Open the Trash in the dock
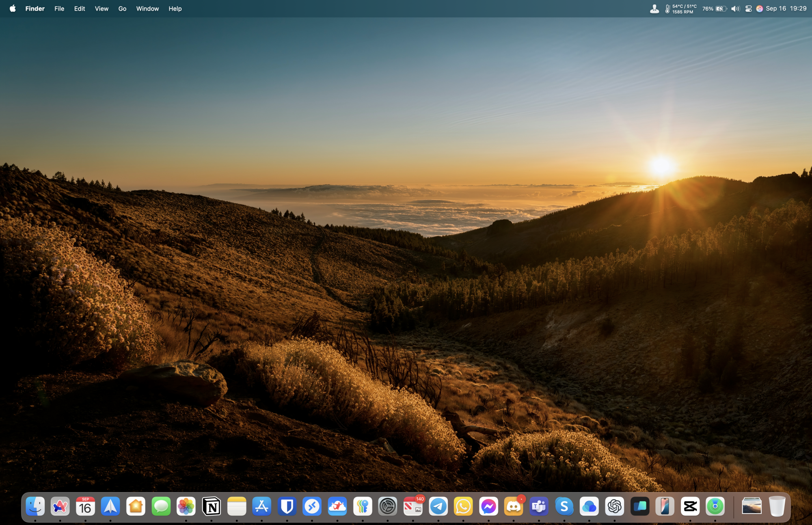 coord(777,506)
